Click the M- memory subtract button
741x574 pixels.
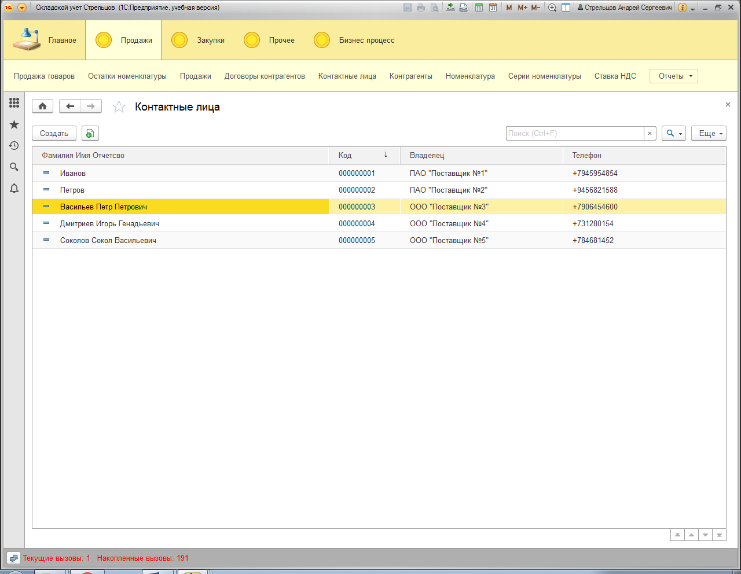tap(535, 8)
